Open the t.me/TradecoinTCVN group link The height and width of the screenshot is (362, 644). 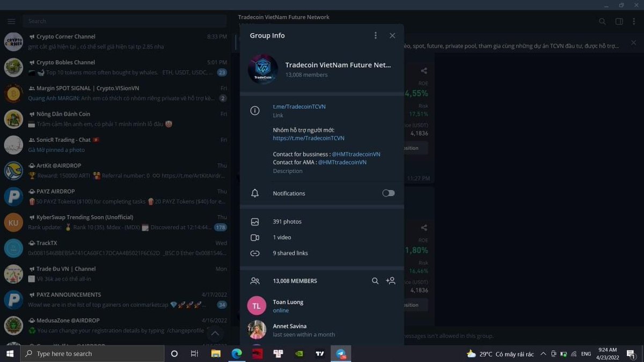299,107
